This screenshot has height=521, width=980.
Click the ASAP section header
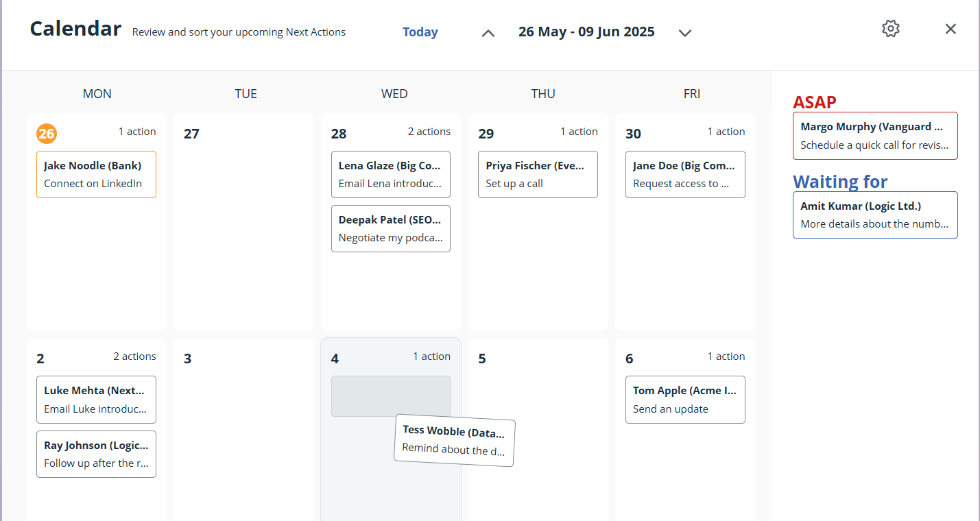[x=815, y=101]
